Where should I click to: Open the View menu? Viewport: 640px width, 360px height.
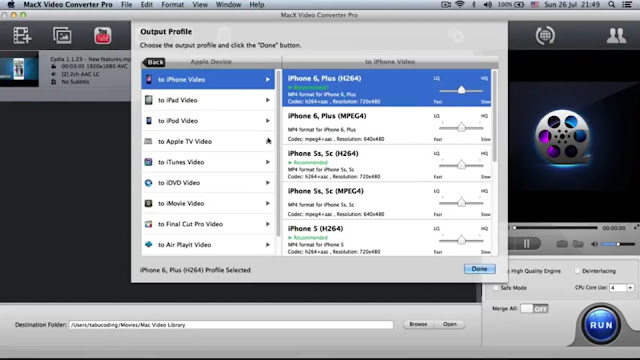coord(200,4)
